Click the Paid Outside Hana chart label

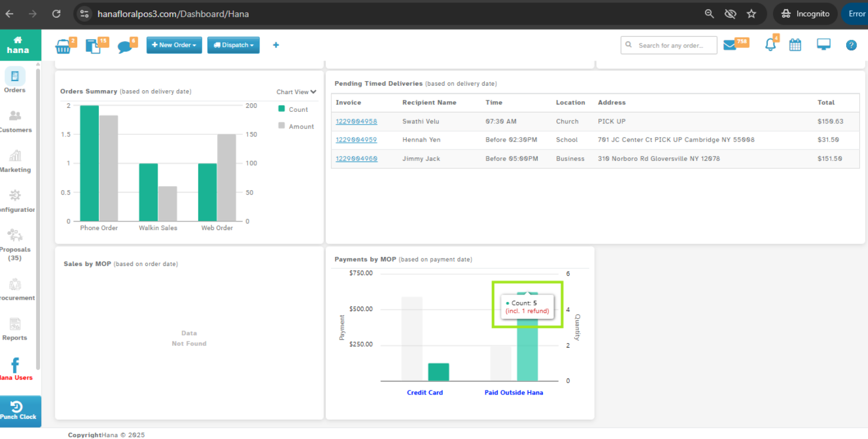tap(514, 393)
